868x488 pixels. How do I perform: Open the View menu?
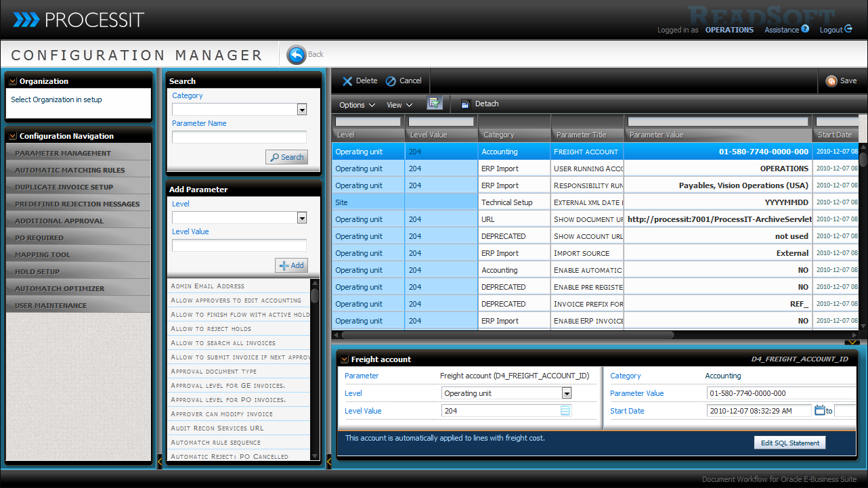[399, 105]
